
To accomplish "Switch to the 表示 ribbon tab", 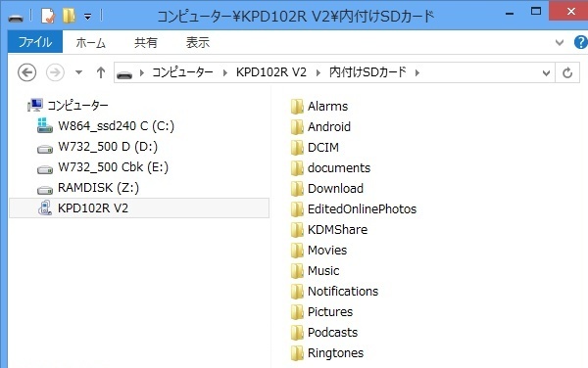I will pos(198,43).
